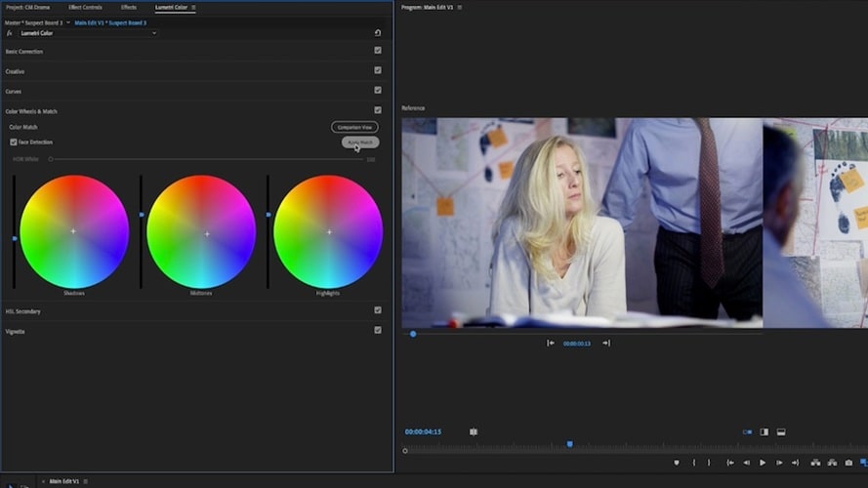Image resolution: width=868 pixels, height=488 pixels.
Task: Click the Program timecode 00:00:04:15
Action: 423,432
